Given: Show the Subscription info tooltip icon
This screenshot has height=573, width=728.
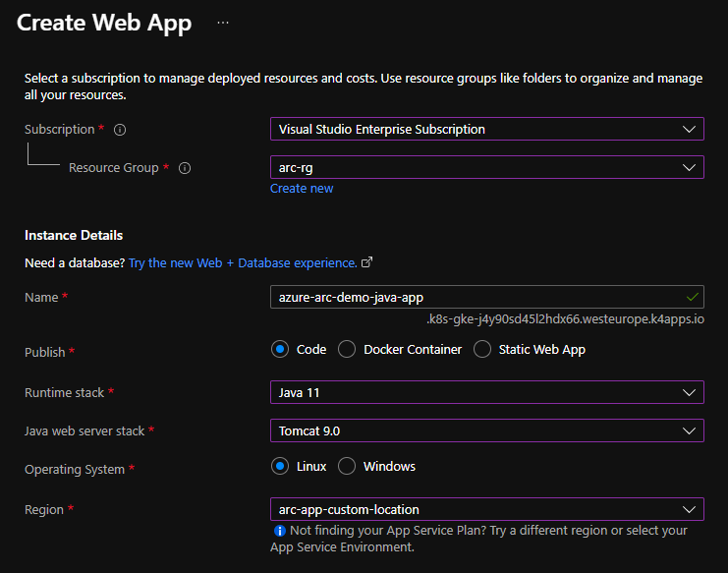Looking at the screenshot, I should tap(120, 130).
